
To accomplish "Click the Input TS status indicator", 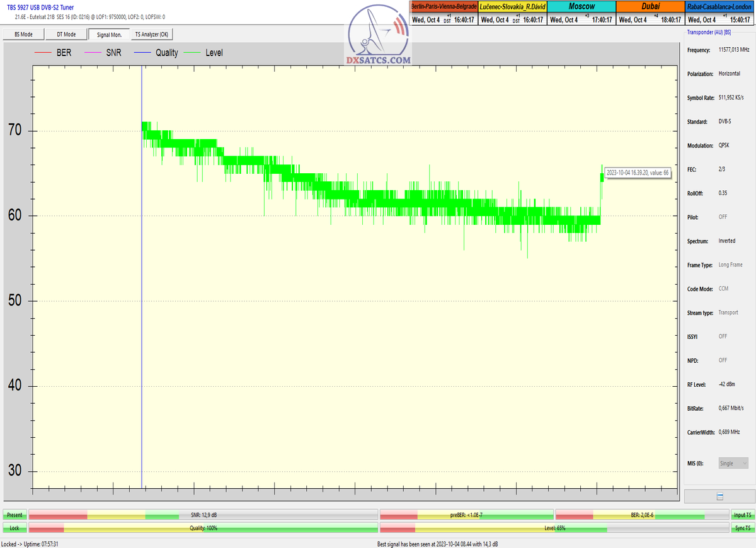I will tap(742, 515).
